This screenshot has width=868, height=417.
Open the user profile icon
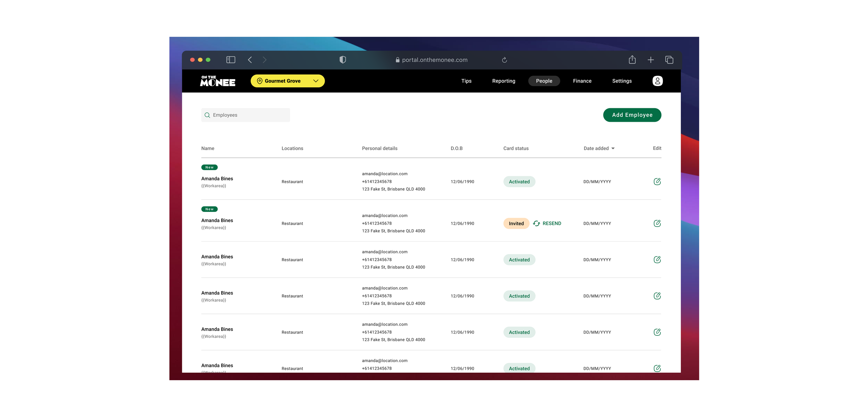pyautogui.click(x=657, y=81)
